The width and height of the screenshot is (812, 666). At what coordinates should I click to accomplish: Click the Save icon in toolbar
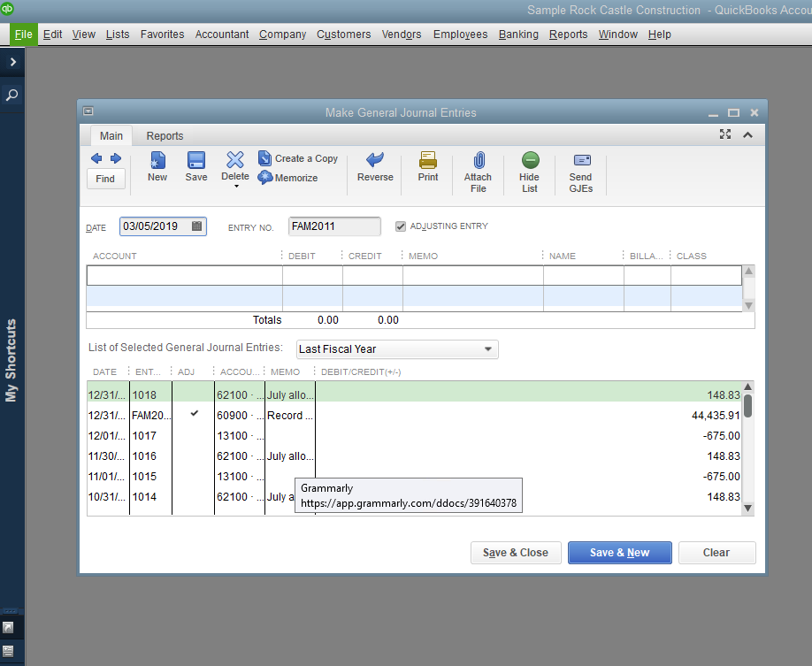pyautogui.click(x=196, y=161)
